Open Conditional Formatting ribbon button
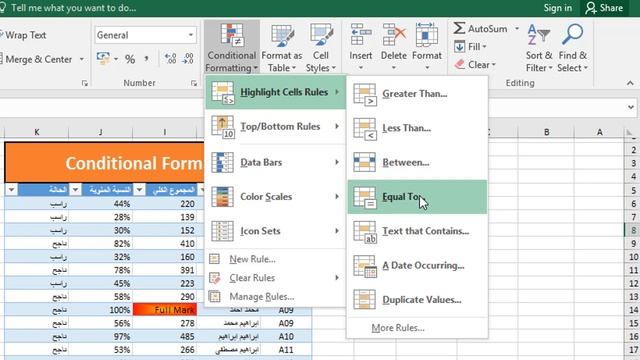The width and height of the screenshot is (640, 360). tap(231, 47)
